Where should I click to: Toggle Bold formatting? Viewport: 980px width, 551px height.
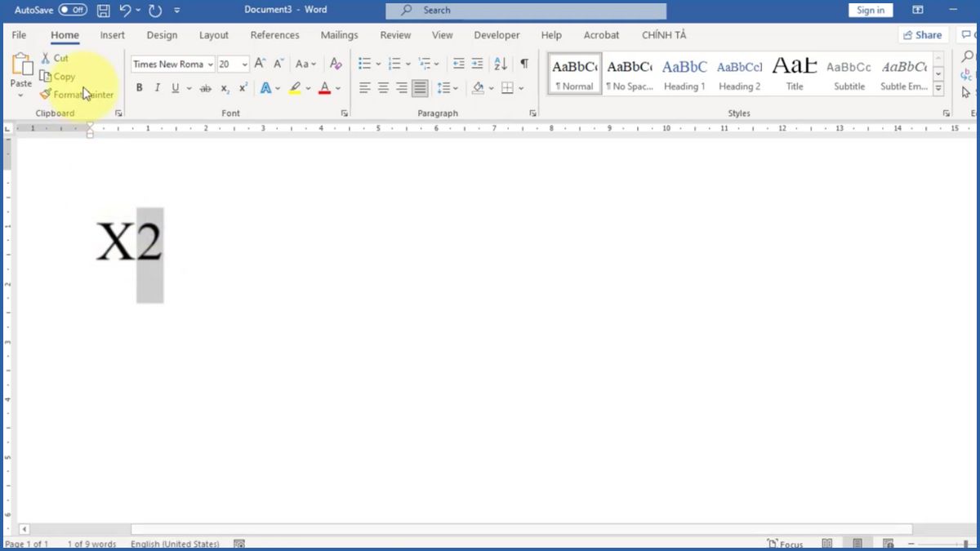coord(139,88)
